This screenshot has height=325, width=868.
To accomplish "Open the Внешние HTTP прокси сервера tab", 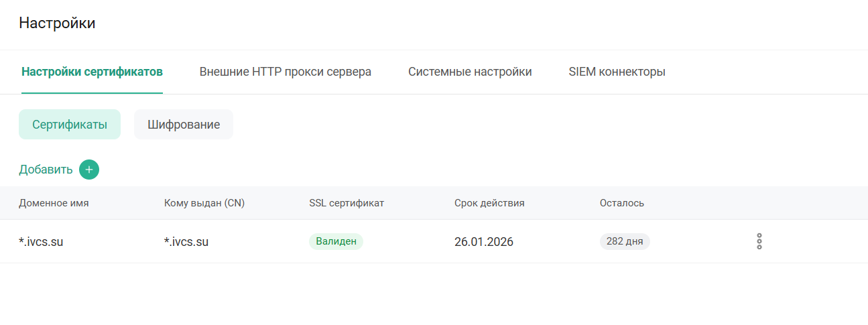I will (x=285, y=72).
